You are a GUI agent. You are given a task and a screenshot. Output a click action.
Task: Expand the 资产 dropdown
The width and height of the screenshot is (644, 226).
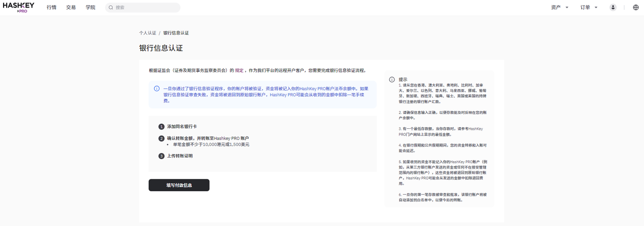pos(560,8)
